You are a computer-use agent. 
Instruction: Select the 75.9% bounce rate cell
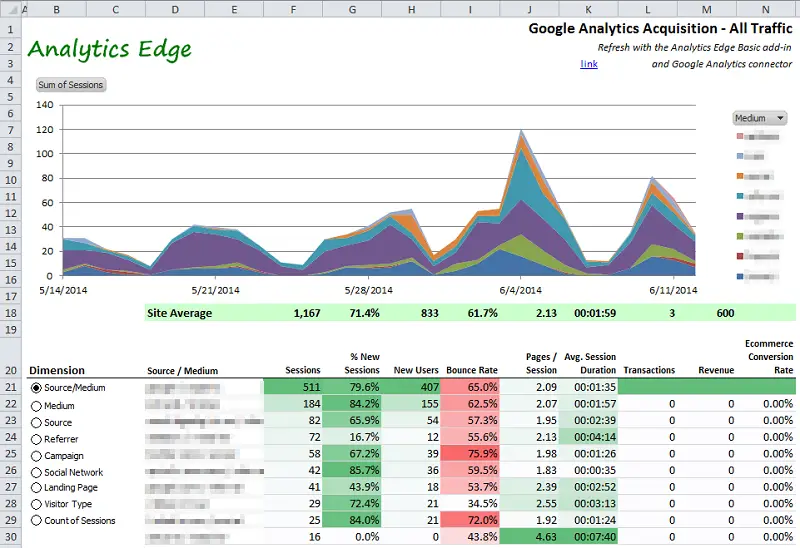point(470,454)
